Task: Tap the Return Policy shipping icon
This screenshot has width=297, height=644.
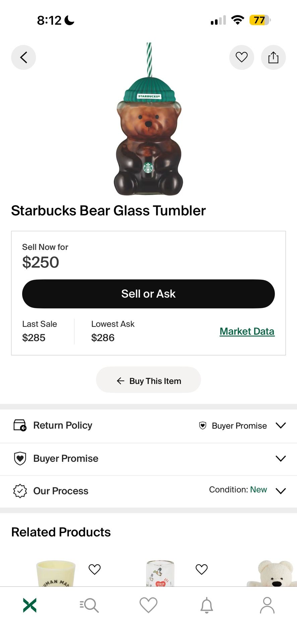Action: tap(20, 425)
